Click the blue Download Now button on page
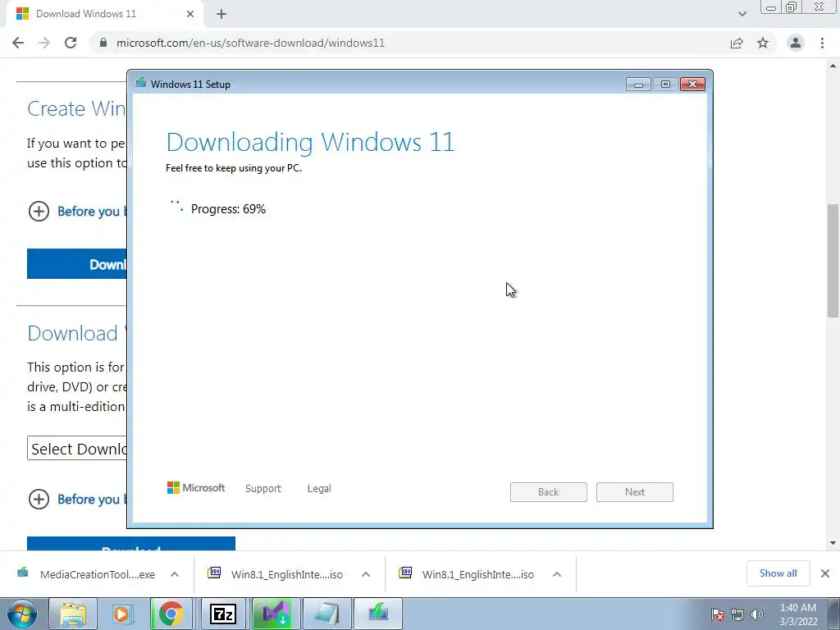Viewport: 840px width, 630px height. tap(77, 263)
